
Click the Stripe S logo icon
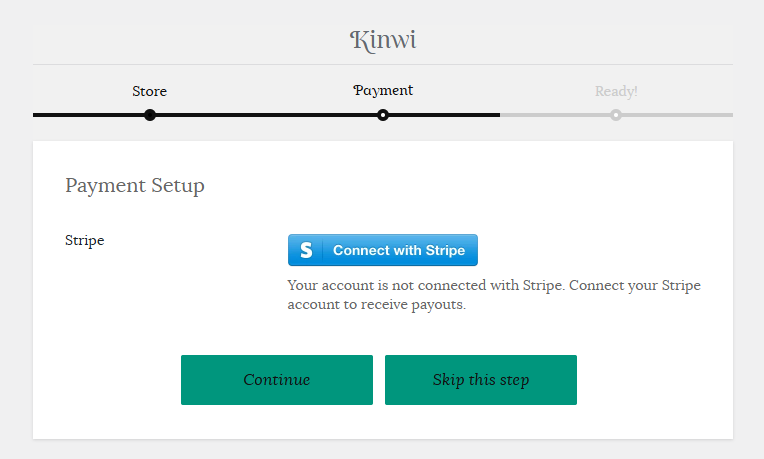pos(306,250)
